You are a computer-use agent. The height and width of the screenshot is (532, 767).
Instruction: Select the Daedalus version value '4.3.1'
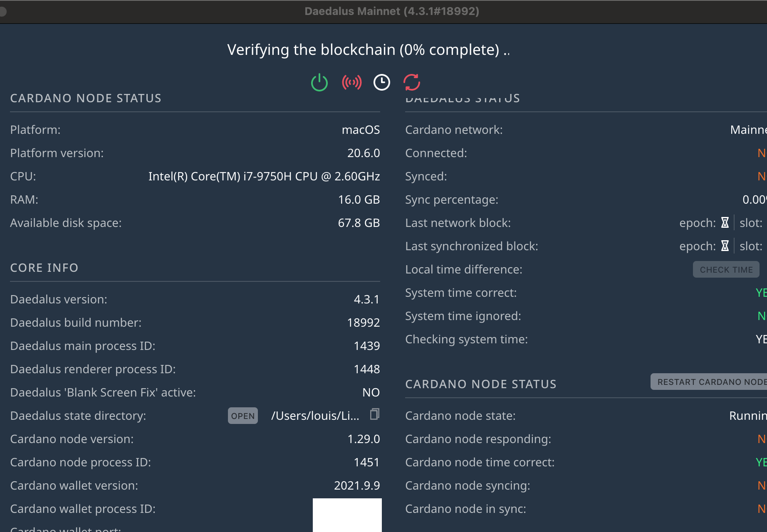click(x=367, y=299)
